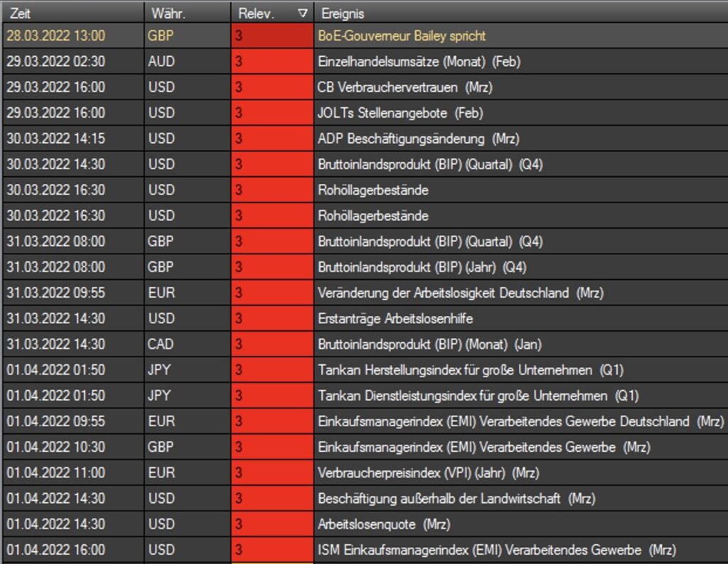Open the JOLTs Stellenangebote event
Viewport: 728px width, 564px height.
[400, 113]
